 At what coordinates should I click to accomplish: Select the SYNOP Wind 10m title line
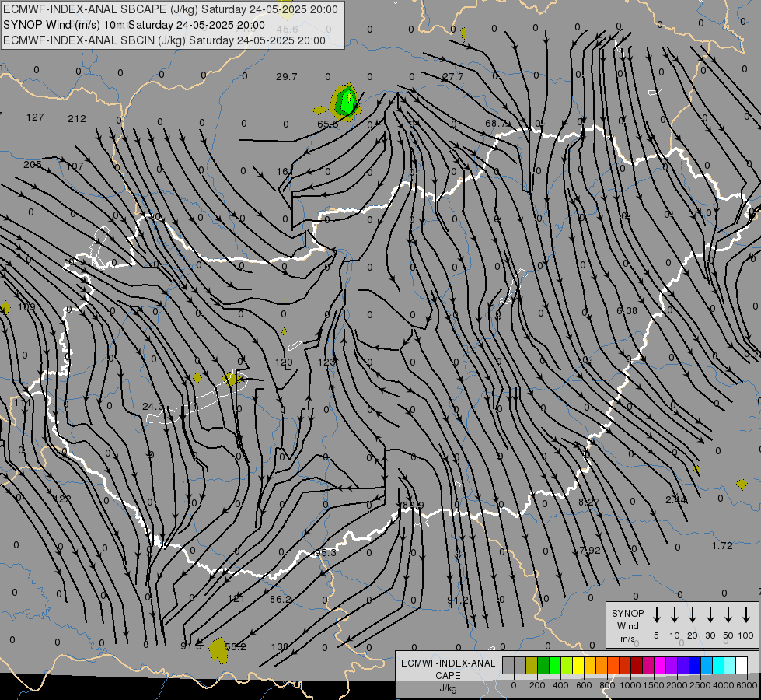pyautogui.click(x=134, y=25)
